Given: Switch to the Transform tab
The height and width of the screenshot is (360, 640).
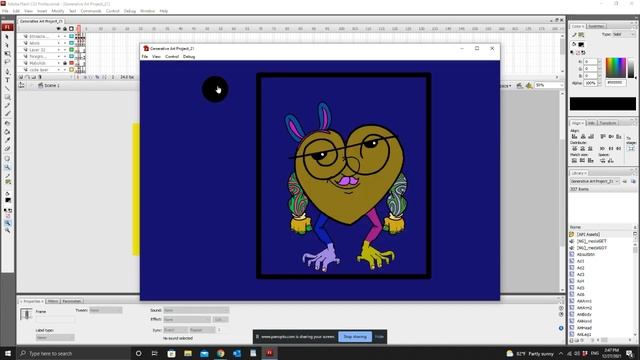Looking at the screenshot, I should [608, 123].
